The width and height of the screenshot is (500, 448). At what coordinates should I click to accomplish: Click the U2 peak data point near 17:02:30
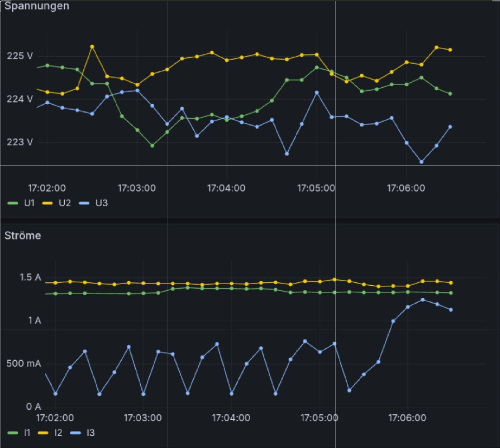click(x=92, y=47)
